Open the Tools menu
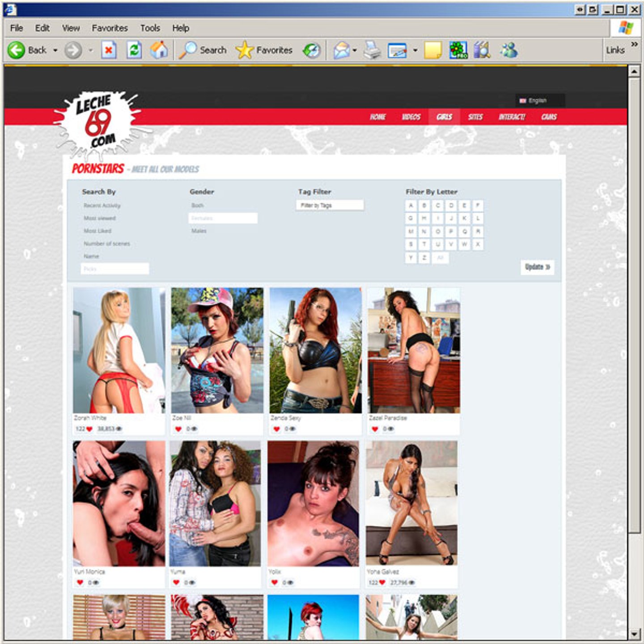The image size is (644, 644). pos(150,28)
